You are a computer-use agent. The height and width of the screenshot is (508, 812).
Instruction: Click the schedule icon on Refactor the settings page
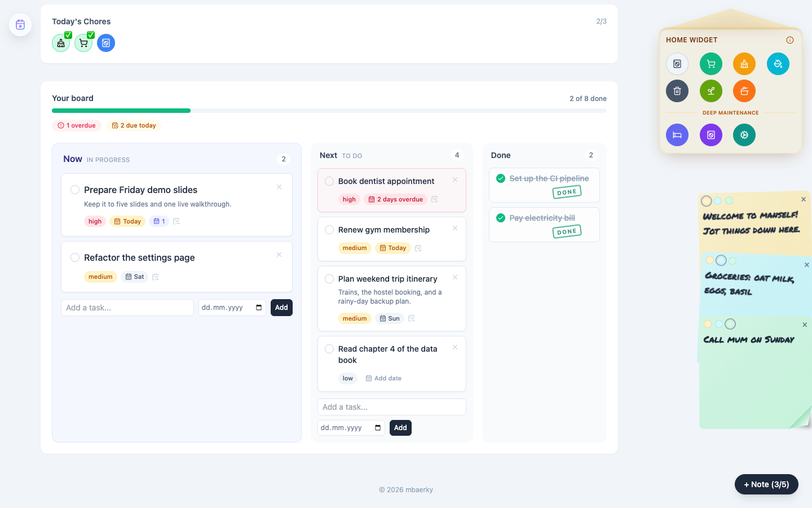[x=156, y=277]
